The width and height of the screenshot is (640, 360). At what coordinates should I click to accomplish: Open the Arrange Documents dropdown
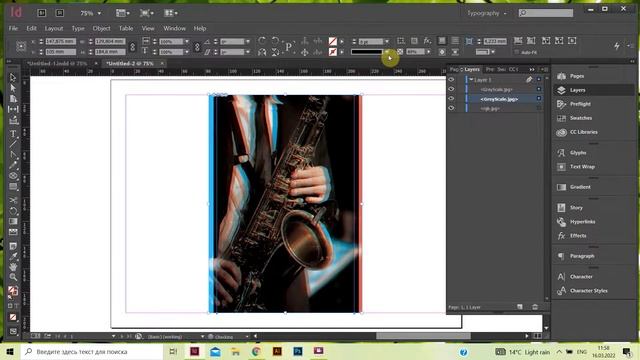171,13
